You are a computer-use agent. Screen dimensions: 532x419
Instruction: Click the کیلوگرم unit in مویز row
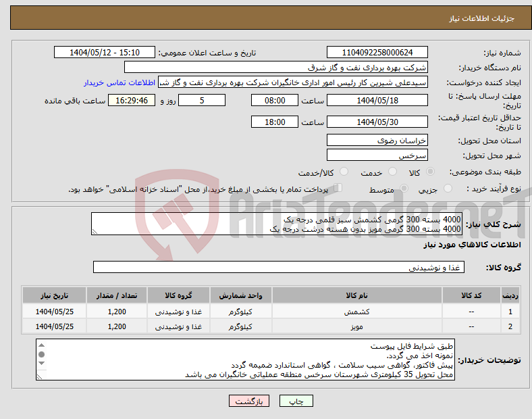point(240,326)
